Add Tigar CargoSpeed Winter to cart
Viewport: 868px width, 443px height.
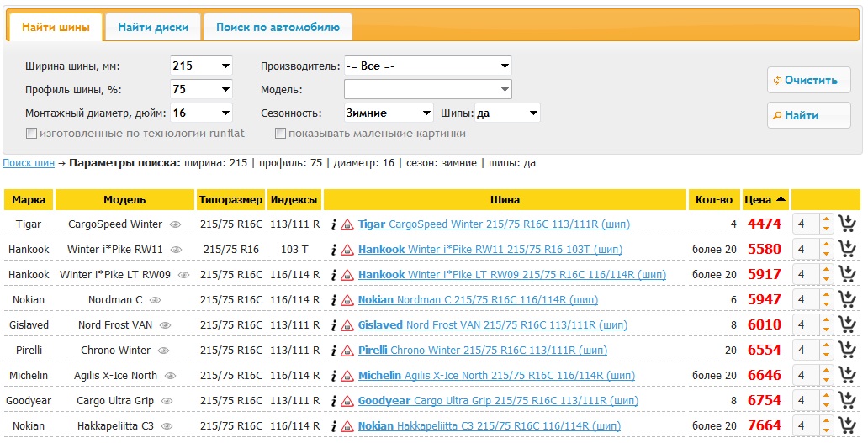pos(847,224)
